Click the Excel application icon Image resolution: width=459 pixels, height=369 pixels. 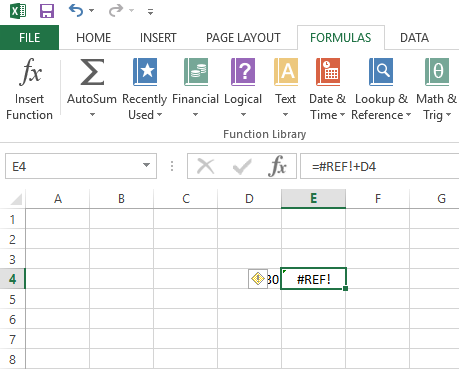[x=18, y=11]
